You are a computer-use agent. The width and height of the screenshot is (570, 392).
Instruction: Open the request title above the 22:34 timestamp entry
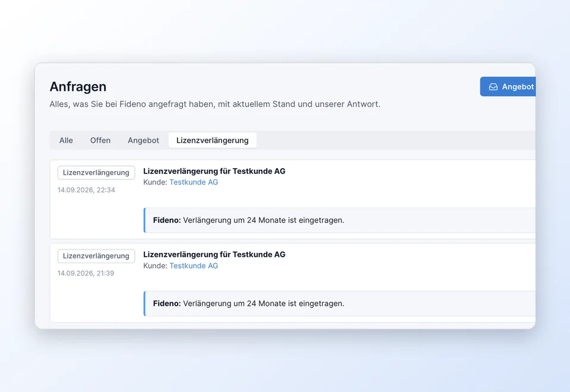point(214,171)
